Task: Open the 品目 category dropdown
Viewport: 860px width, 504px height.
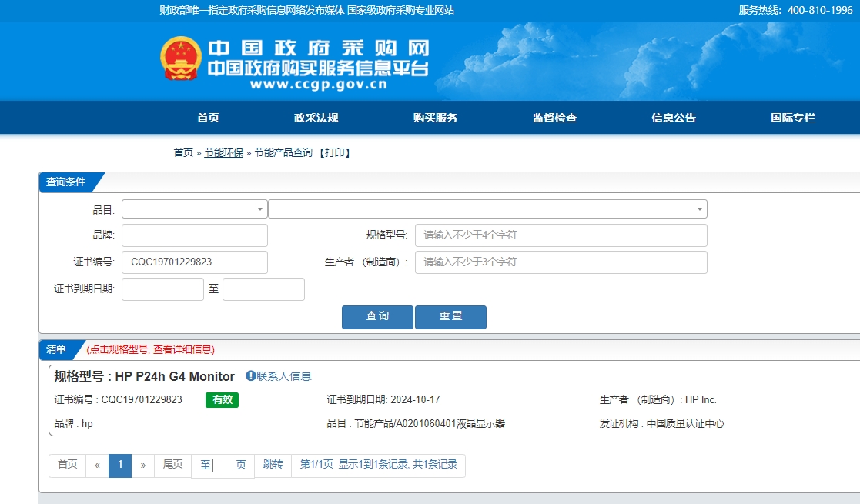Action: click(x=195, y=209)
